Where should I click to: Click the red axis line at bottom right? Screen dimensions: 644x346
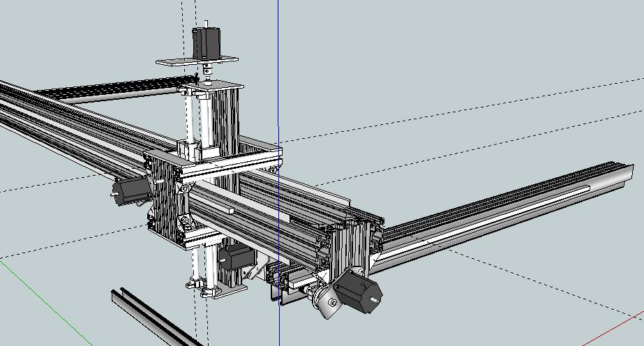[x=614, y=330]
